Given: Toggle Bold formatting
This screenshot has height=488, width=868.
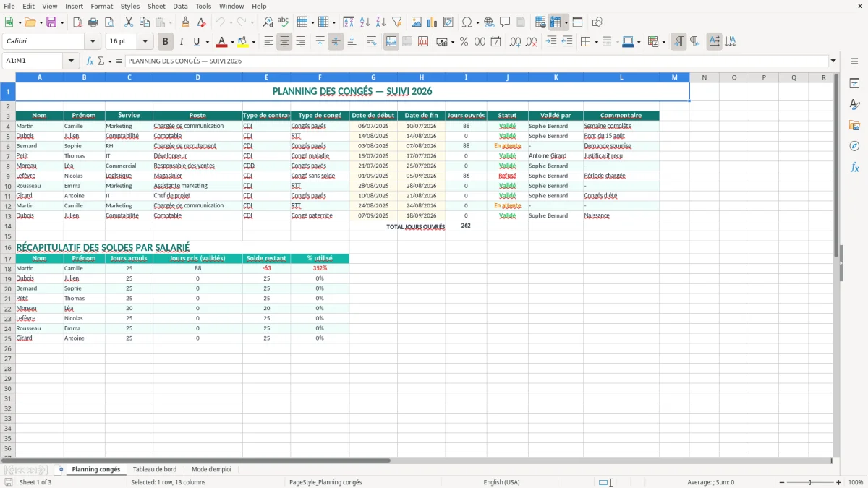Looking at the screenshot, I should pos(166,42).
